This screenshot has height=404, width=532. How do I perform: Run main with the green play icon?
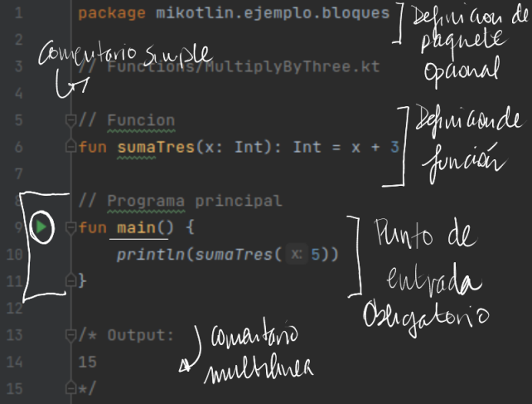click(x=41, y=227)
